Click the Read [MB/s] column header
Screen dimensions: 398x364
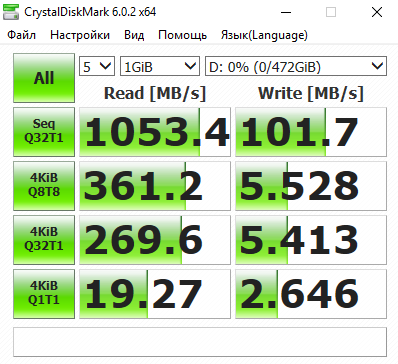click(x=155, y=93)
